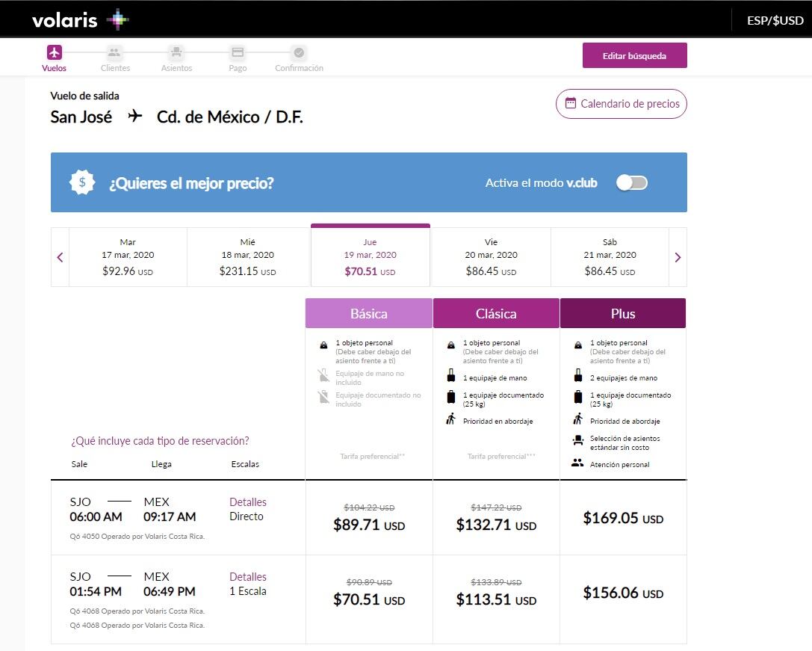Click the Confirmación checkmark step icon
Viewport: 812px width, 651px height.
[299, 52]
